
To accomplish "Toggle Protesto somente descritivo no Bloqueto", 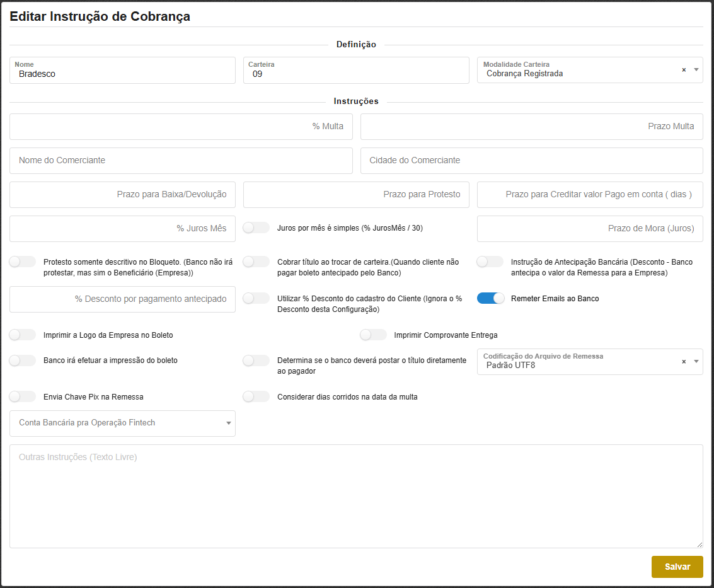I will [x=23, y=262].
